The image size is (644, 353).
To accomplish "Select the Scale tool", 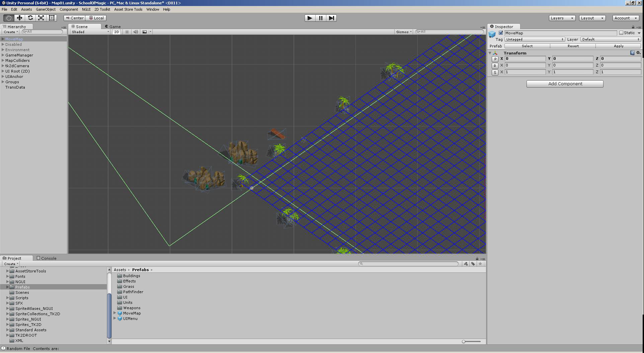I will coord(41,18).
